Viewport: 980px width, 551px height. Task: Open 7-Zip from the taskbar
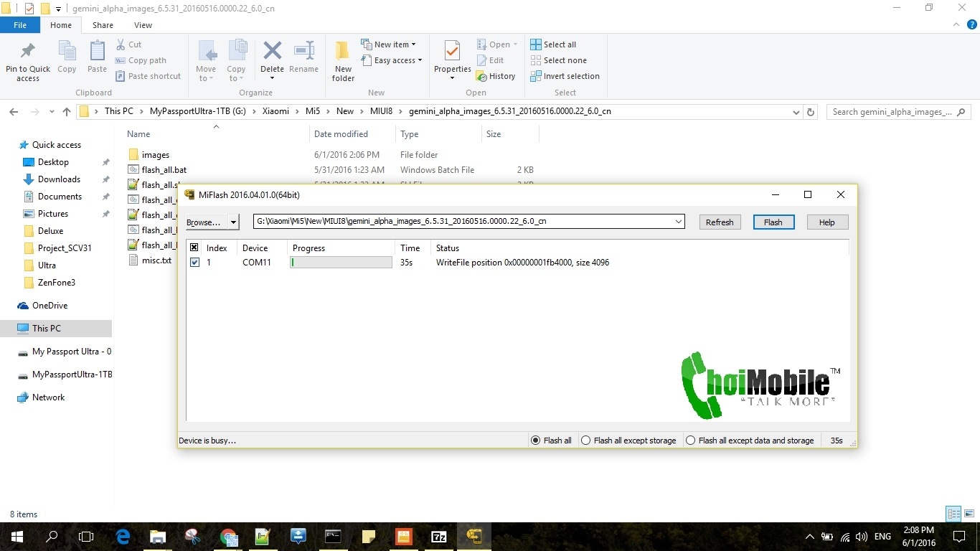[x=439, y=536]
